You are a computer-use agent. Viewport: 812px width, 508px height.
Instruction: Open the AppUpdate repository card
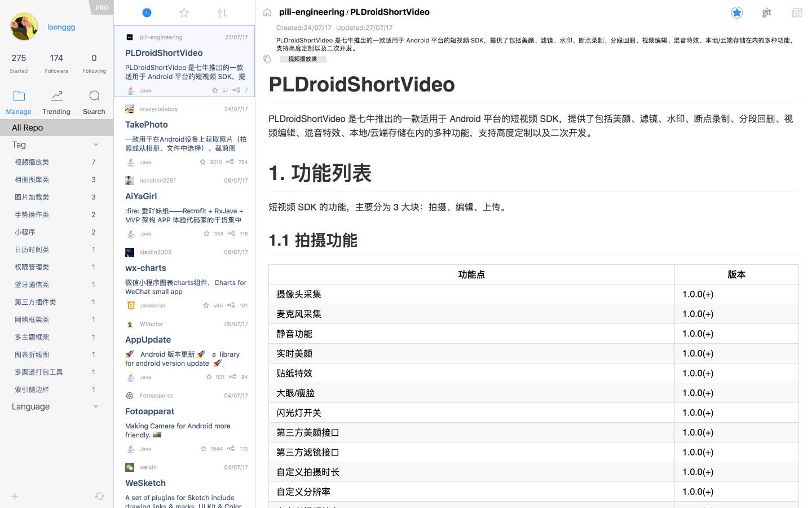184,348
